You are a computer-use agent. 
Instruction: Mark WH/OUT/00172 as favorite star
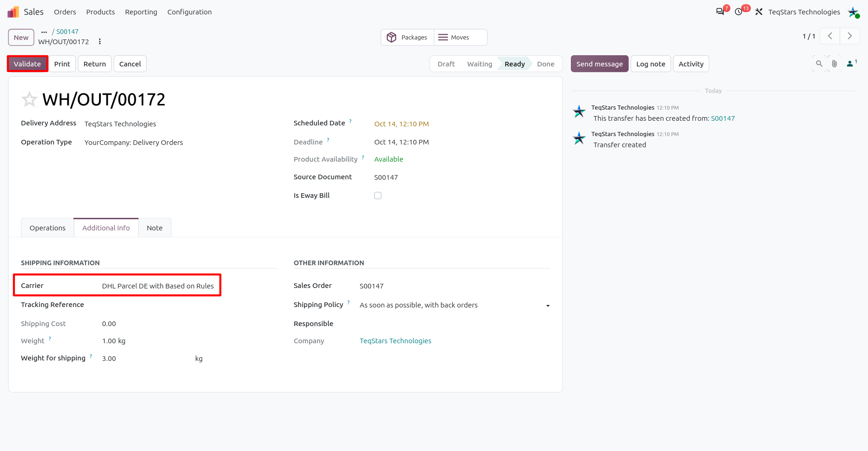tap(29, 99)
